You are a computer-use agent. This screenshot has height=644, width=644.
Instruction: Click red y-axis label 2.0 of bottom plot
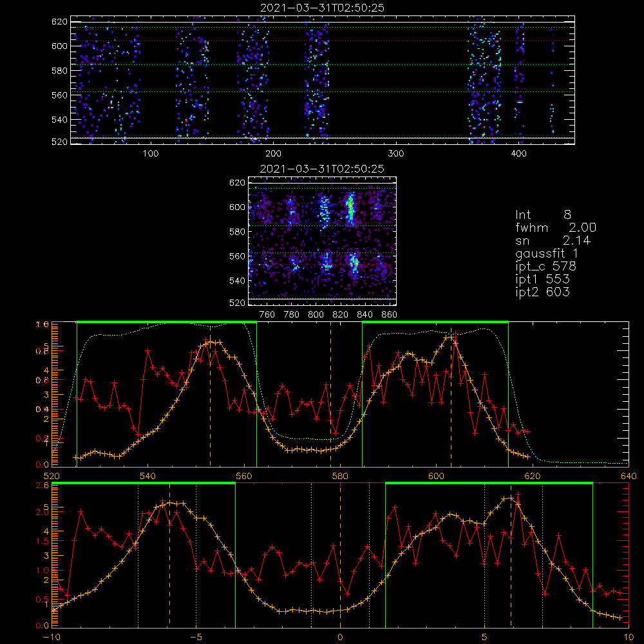(x=43, y=512)
